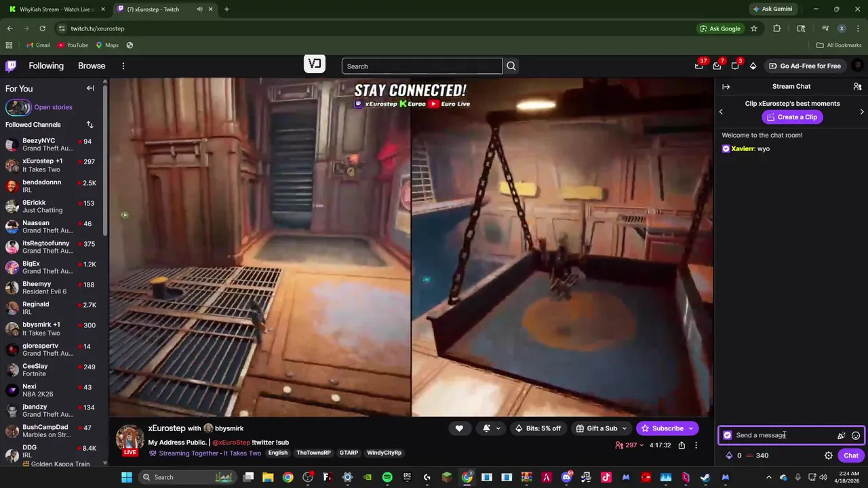Open a new browser tab
Screen dimensions: 868x488
[x=226, y=9]
